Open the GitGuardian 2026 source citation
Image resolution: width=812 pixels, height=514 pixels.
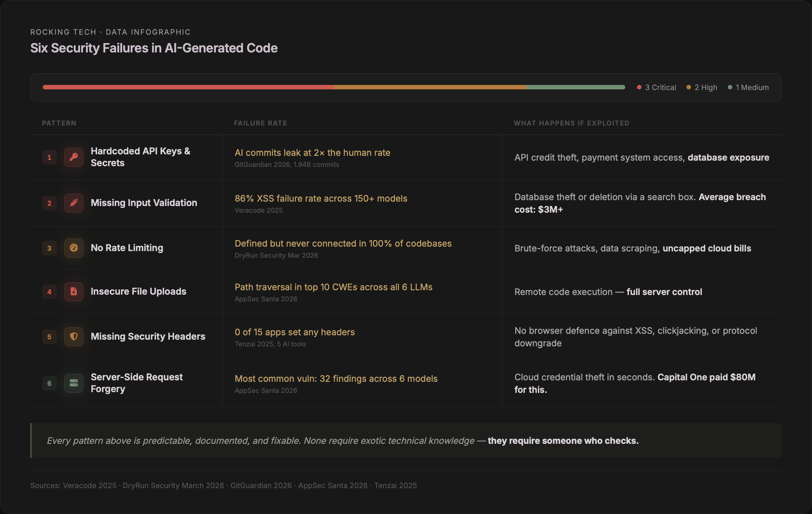[287, 165]
